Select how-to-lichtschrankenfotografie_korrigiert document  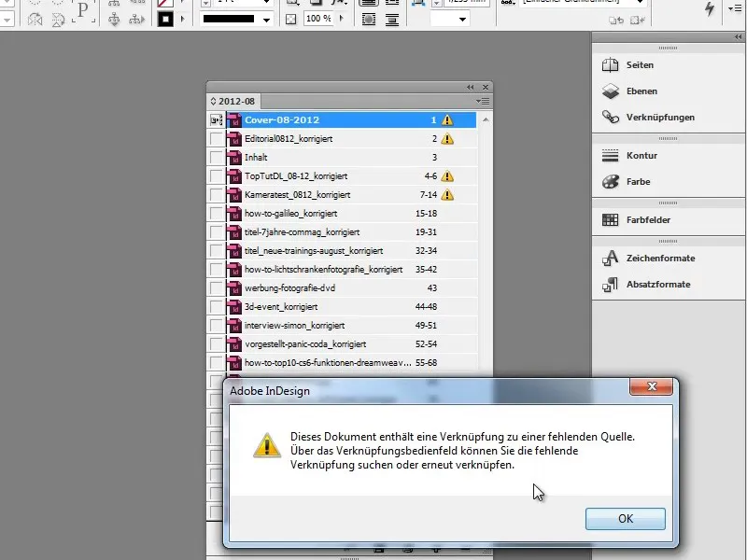(x=352, y=269)
